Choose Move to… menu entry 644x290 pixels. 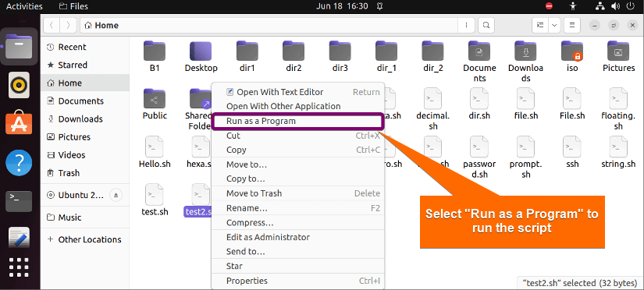click(297, 164)
